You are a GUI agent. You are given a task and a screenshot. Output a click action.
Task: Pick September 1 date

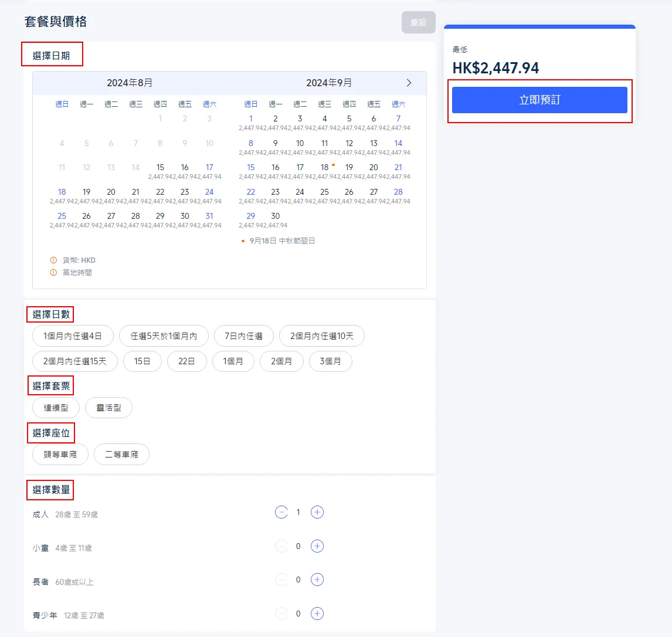(251, 123)
